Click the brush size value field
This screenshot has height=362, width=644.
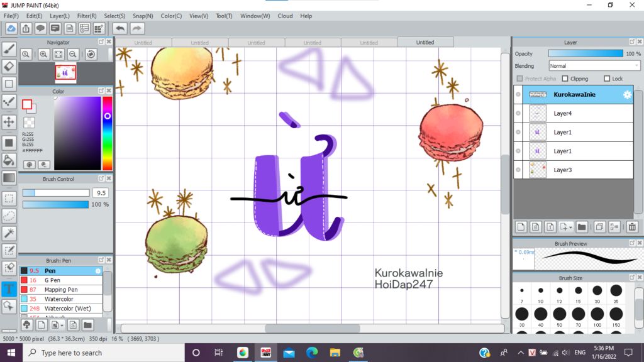[x=101, y=193]
